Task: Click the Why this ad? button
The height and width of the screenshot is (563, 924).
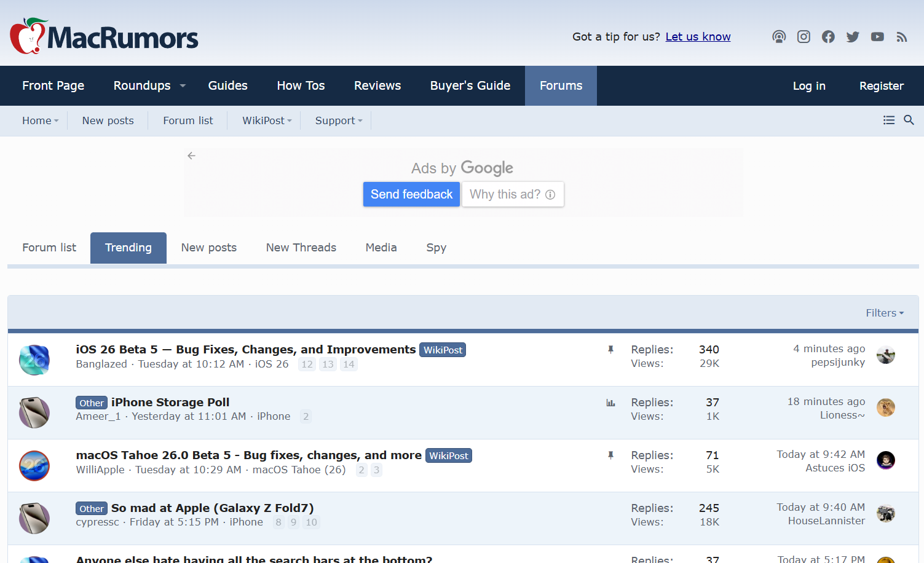Action: 513,194
